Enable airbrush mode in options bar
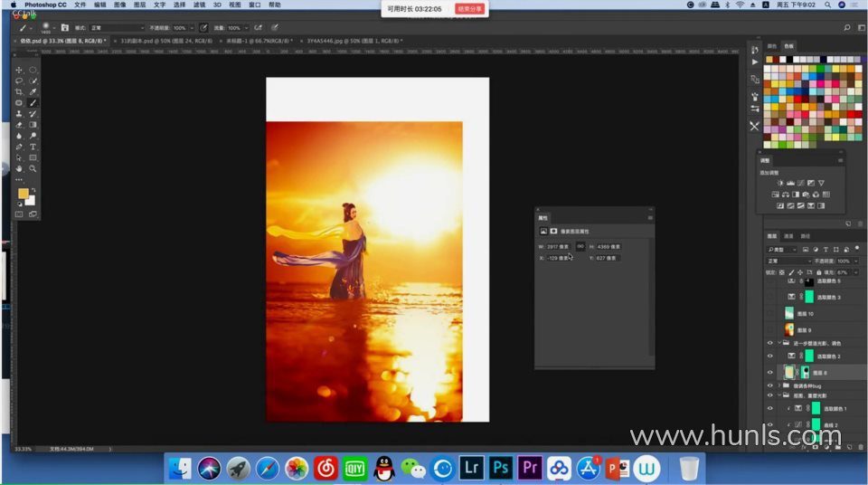The image size is (868, 485). (258, 27)
